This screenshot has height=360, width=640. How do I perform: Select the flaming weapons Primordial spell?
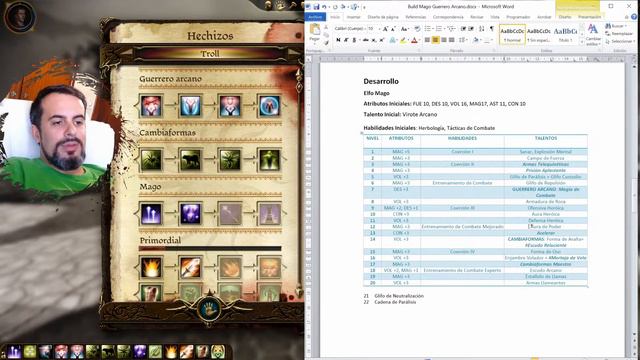point(191,267)
